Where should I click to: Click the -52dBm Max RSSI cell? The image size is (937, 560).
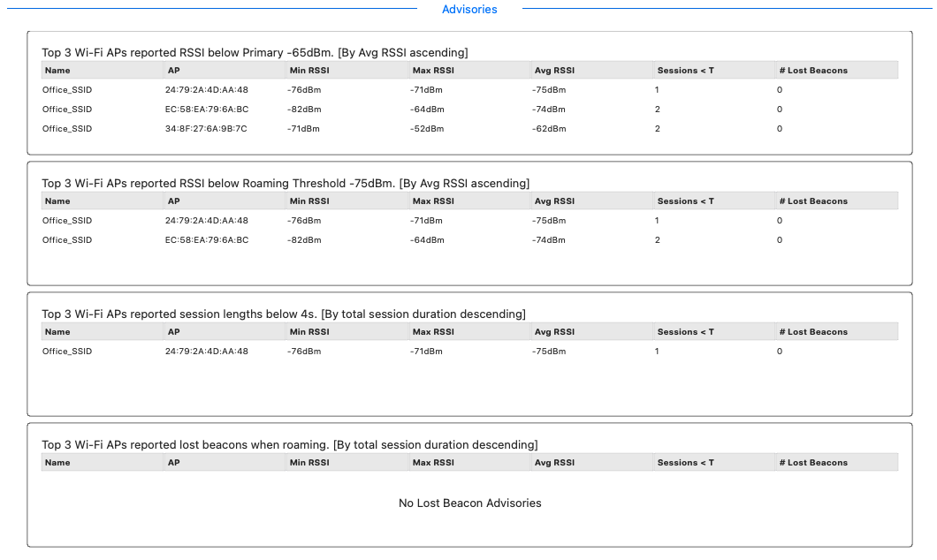pyautogui.click(x=428, y=129)
